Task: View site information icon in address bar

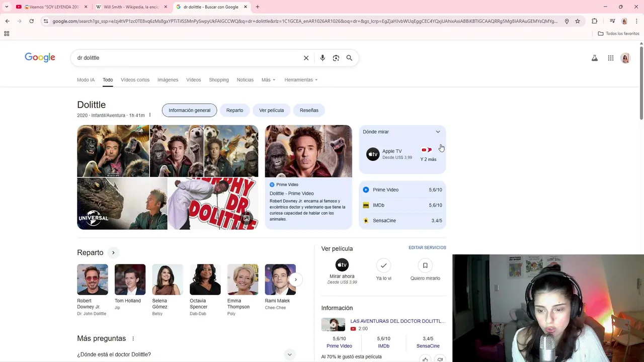Action: [x=46, y=21]
